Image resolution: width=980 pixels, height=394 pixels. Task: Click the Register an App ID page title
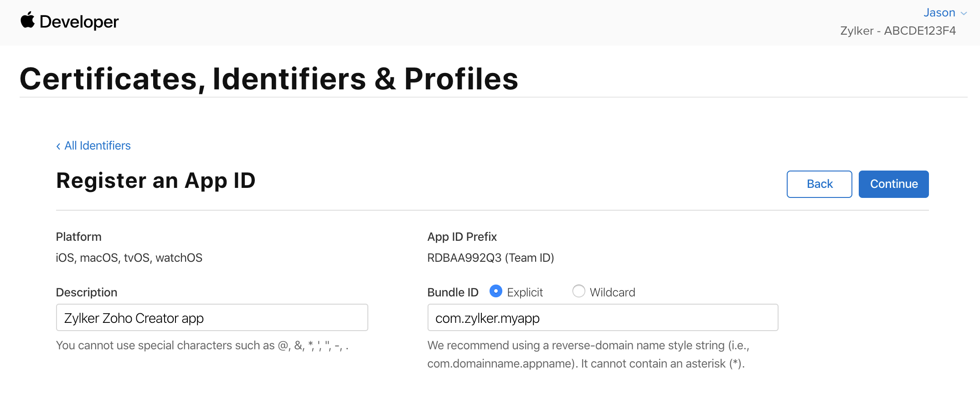[155, 180]
